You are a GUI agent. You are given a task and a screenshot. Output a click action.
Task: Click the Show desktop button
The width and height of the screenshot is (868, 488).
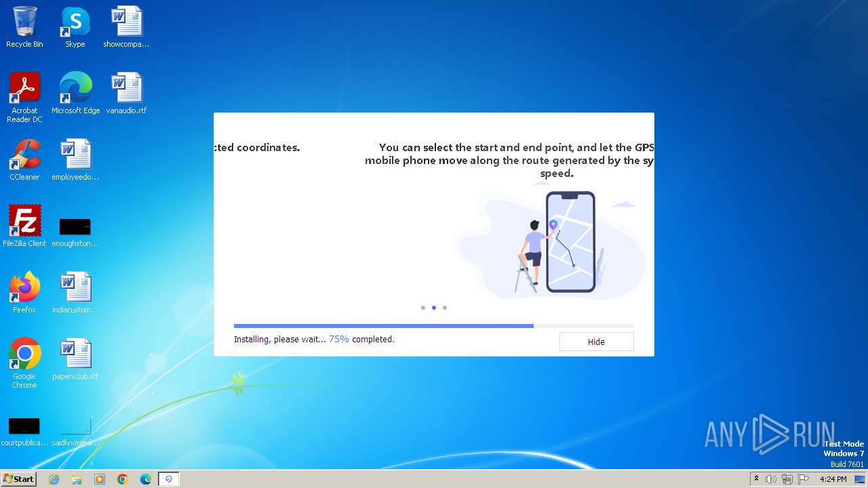[860, 479]
